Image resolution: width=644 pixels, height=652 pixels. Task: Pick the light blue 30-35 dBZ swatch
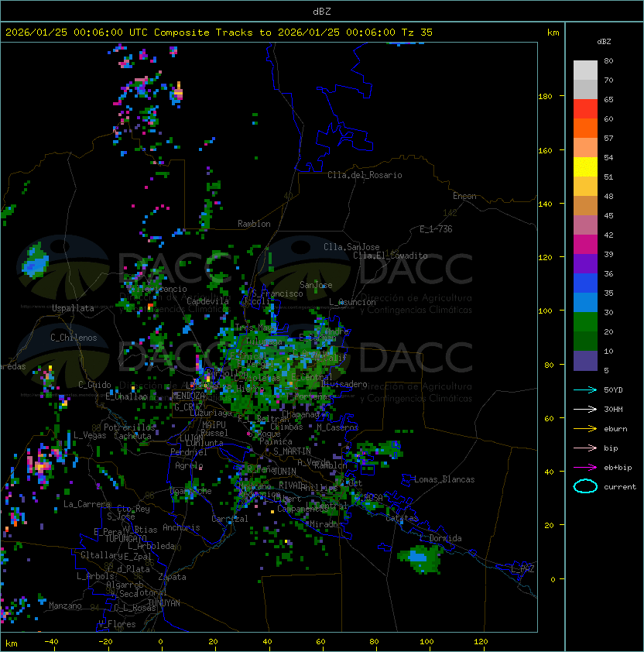585,302
